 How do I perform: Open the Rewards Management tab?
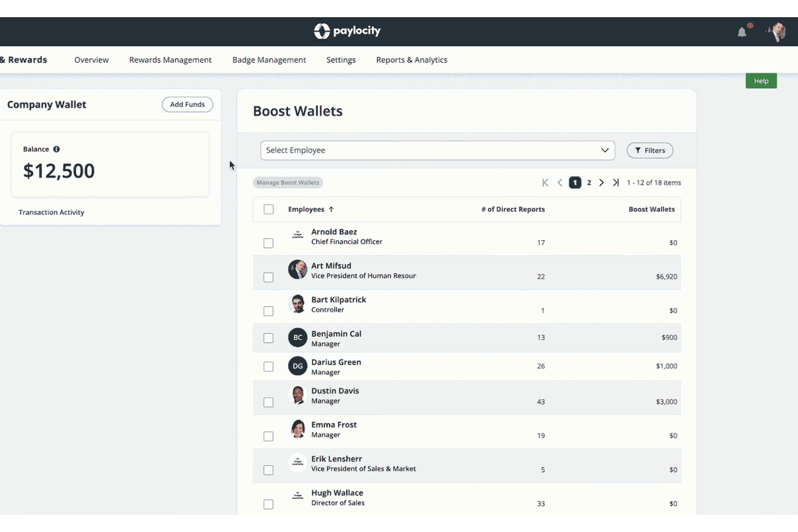[x=170, y=60]
